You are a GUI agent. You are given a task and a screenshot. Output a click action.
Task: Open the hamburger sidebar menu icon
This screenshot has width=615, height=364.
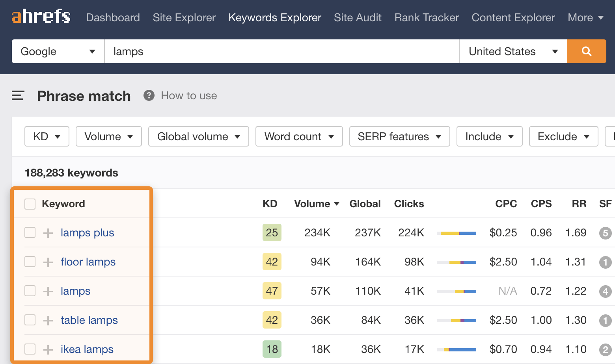click(x=18, y=96)
